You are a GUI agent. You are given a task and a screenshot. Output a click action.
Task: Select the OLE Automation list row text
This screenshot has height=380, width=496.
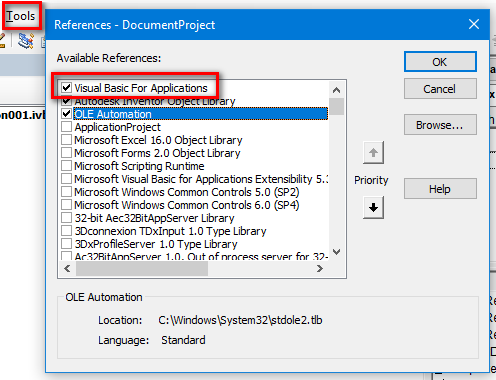point(113,114)
